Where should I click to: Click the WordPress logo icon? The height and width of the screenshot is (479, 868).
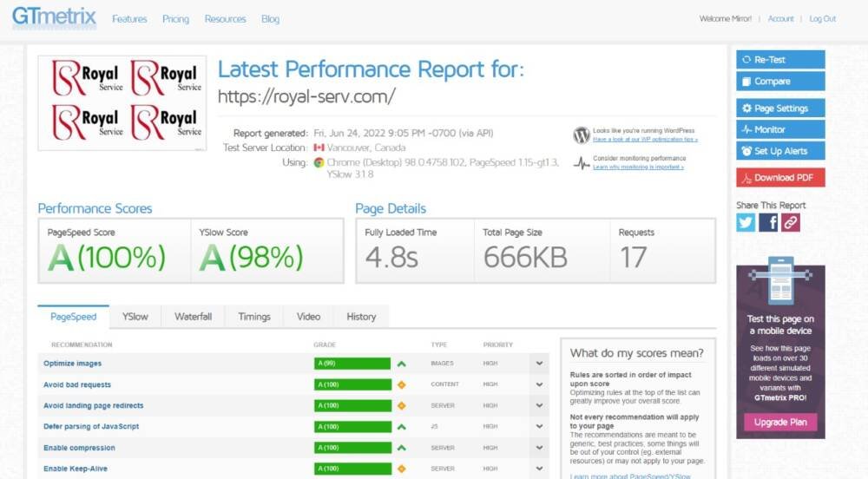[582, 135]
